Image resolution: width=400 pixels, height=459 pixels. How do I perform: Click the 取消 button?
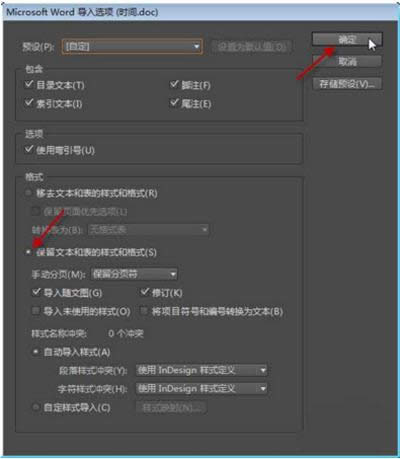347,61
